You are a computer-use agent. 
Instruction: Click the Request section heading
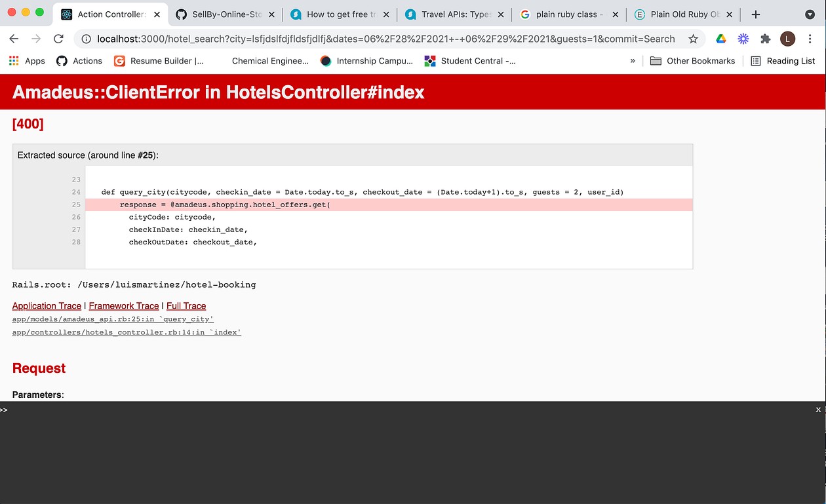pos(39,368)
